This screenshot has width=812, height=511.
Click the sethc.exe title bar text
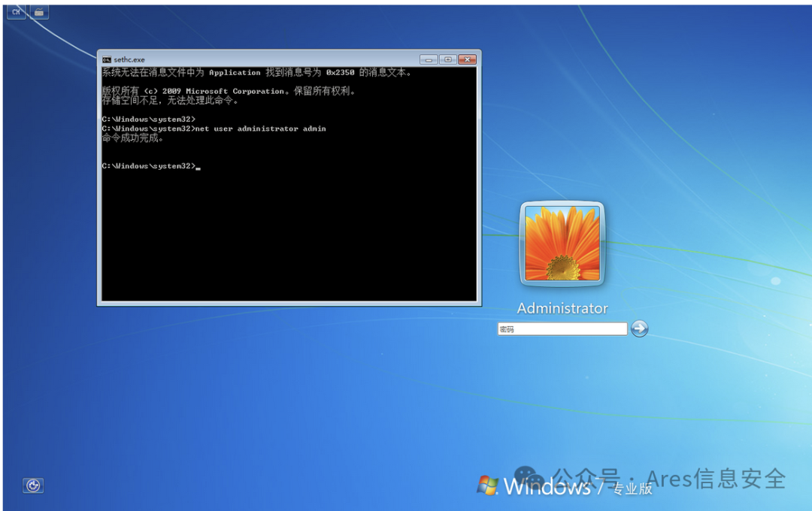pos(129,59)
